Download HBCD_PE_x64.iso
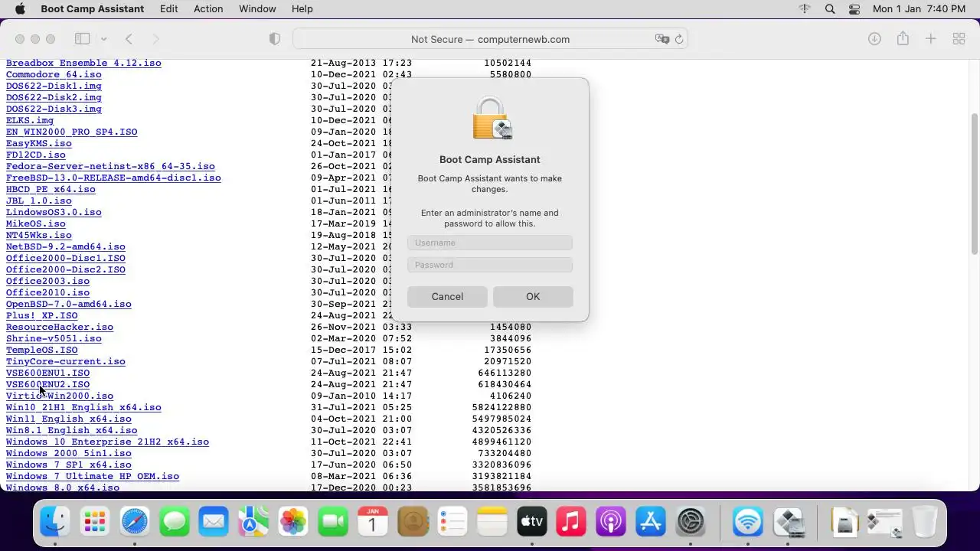The width and height of the screenshot is (980, 551). point(51,189)
